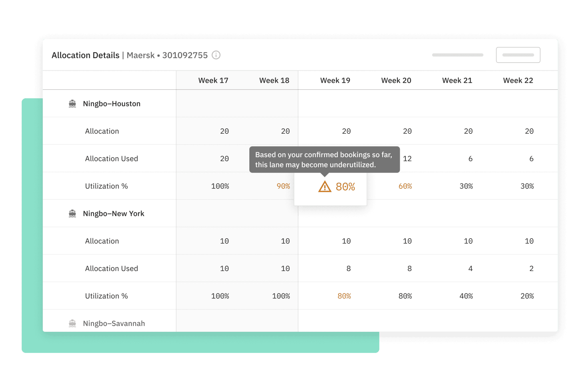Click Houston Week 18 utilization 90%
Screen dimensions: 579x392
click(x=283, y=186)
